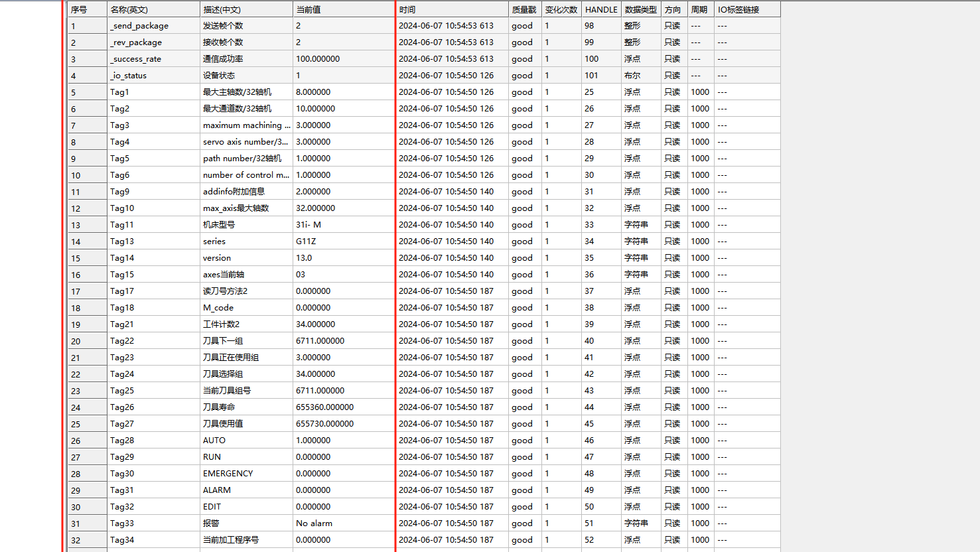Viewport: 980px width, 552px height.
Task: Select the Tag2 name cell
Action: click(153, 108)
